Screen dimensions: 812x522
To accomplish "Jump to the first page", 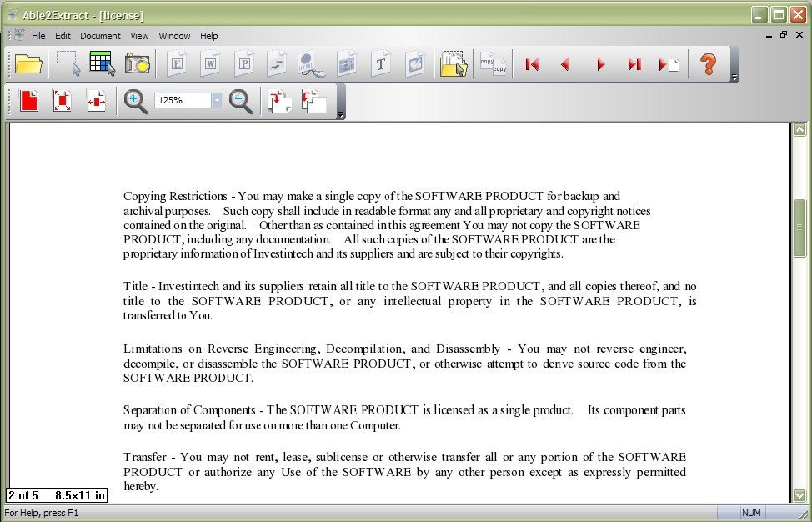I will tap(532, 63).
